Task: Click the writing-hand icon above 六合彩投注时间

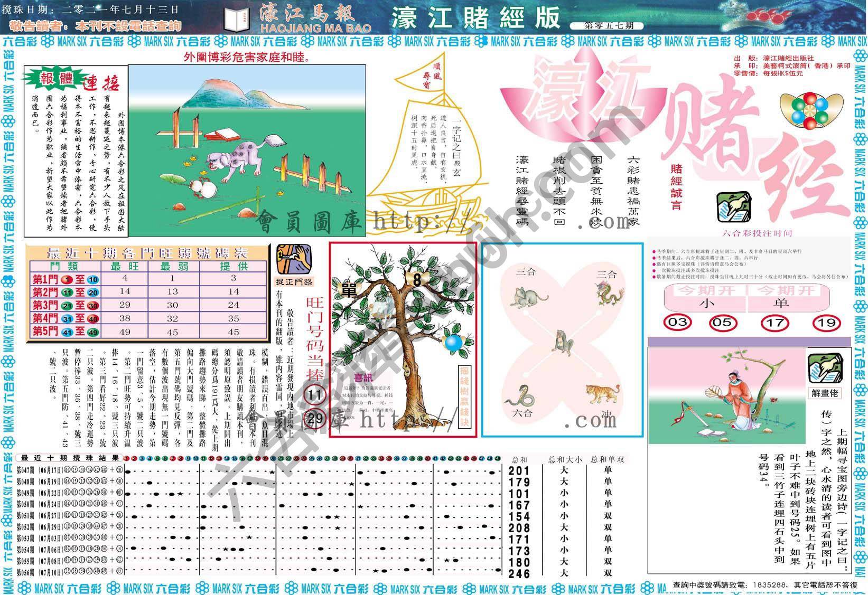Action: click(733, 207)
